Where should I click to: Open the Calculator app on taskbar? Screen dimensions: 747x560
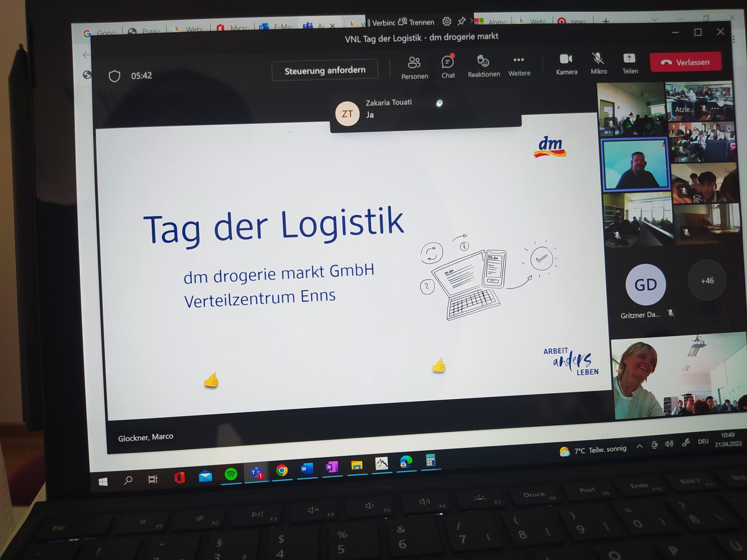(x=430, y=460)
